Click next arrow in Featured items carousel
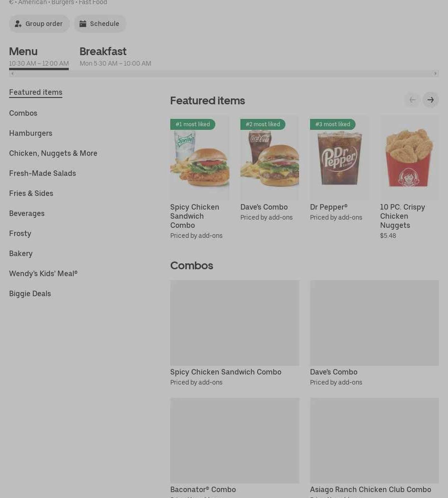Viewport: 448px width, 498px height. click(x=430, y=100)
